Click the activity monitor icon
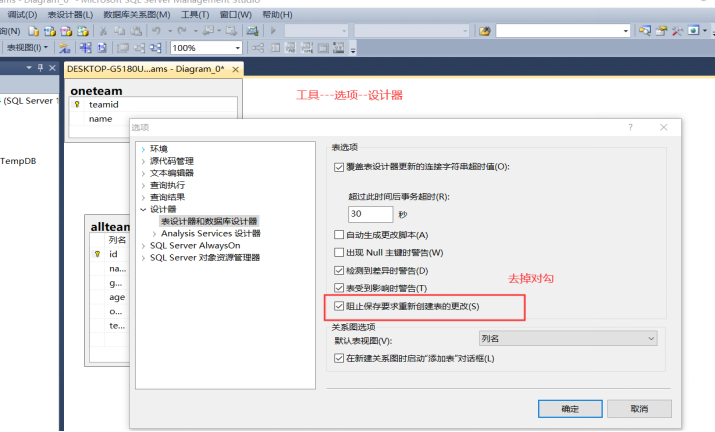The width and height of the screenshot is (715, 432). [x=252, y=31]
